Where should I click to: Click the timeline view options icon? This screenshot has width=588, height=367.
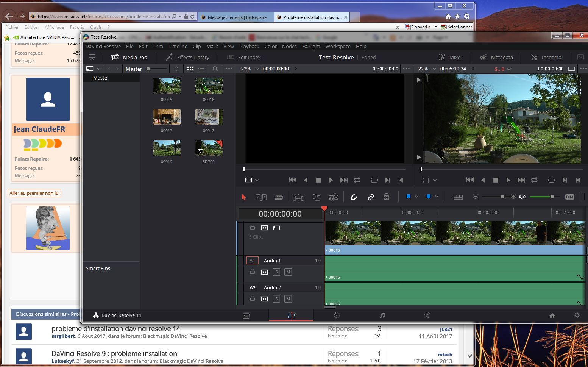pyautogui.click(x=458, y=197)
